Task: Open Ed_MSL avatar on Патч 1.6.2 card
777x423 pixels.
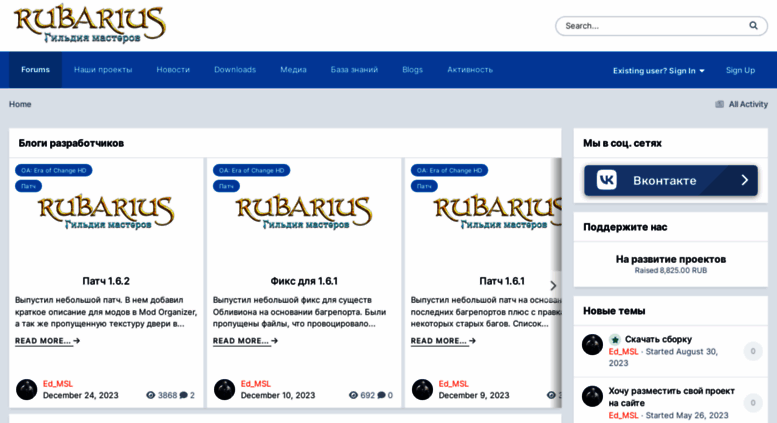Action: coord(27,389)
